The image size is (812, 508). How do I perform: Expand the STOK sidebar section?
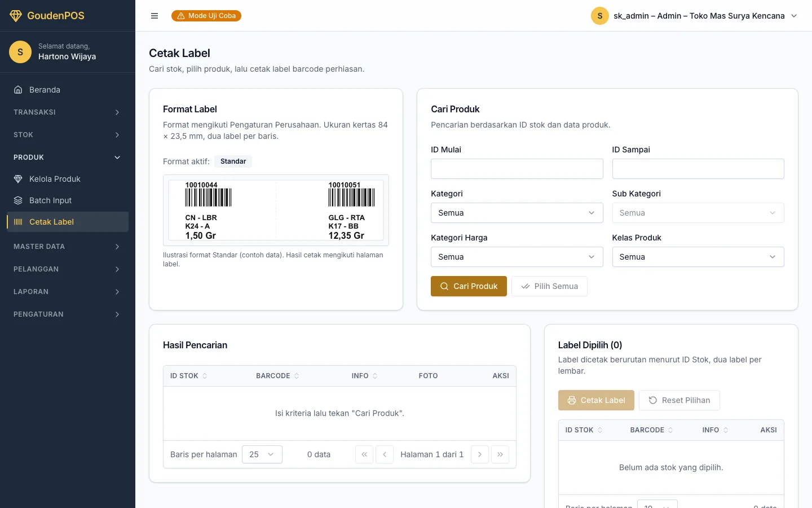pos(68,135)
